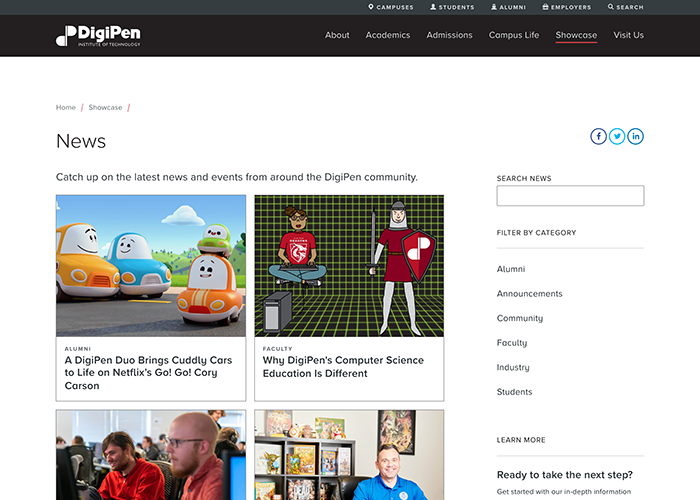Filter news by the Industry category

tap(513, 367)
